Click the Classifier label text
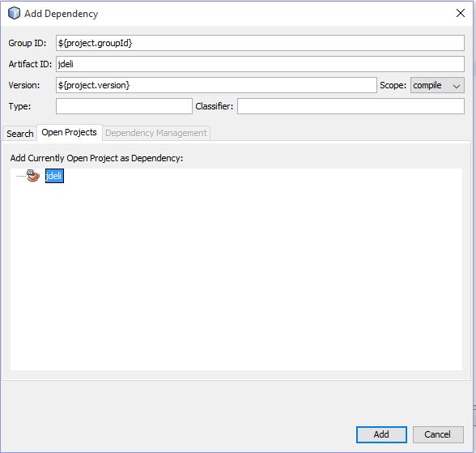The height and width of the screenshot is (453, 476). (215, 106)
